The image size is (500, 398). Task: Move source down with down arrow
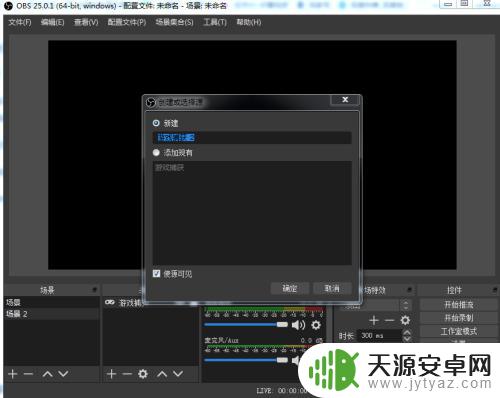click(x=178, y=374)
